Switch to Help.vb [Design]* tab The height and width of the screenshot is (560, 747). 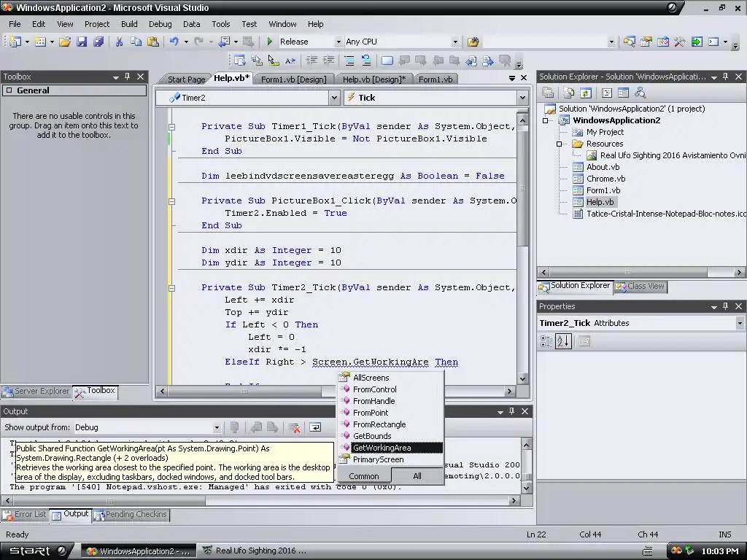click(x=374, y=79)
